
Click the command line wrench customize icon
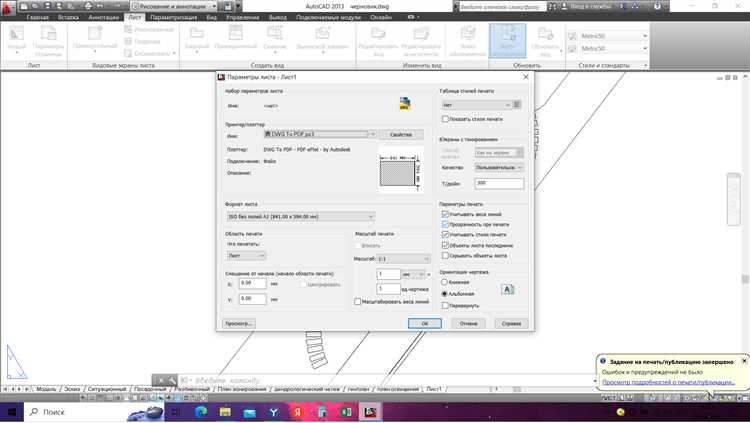click(x=171, y=380)
